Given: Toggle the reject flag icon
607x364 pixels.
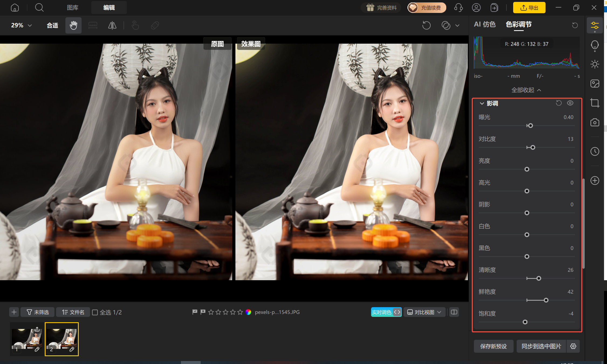Looking at the screenshot, I should pos(203,312).
